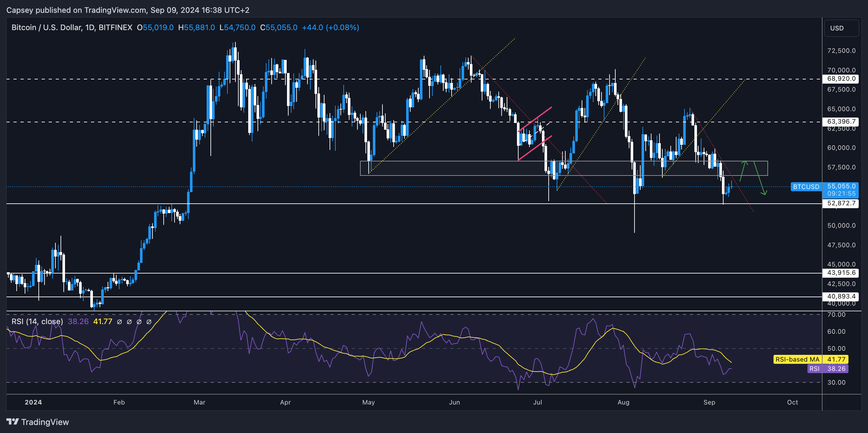868x433 pixels.
Task: Select the 43,915.6 price level label
Action: 841,273
